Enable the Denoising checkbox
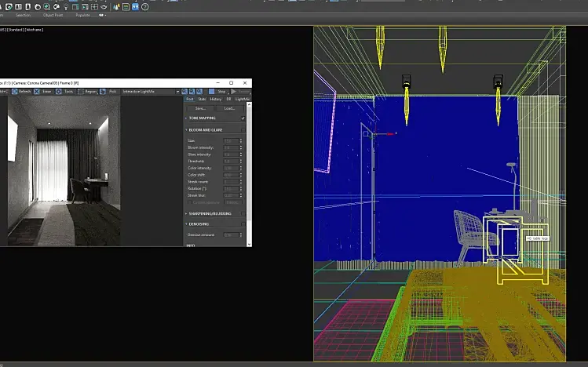The width and height of the screenshot is (588, 367). pyautogui.click(x=243, y=223)
